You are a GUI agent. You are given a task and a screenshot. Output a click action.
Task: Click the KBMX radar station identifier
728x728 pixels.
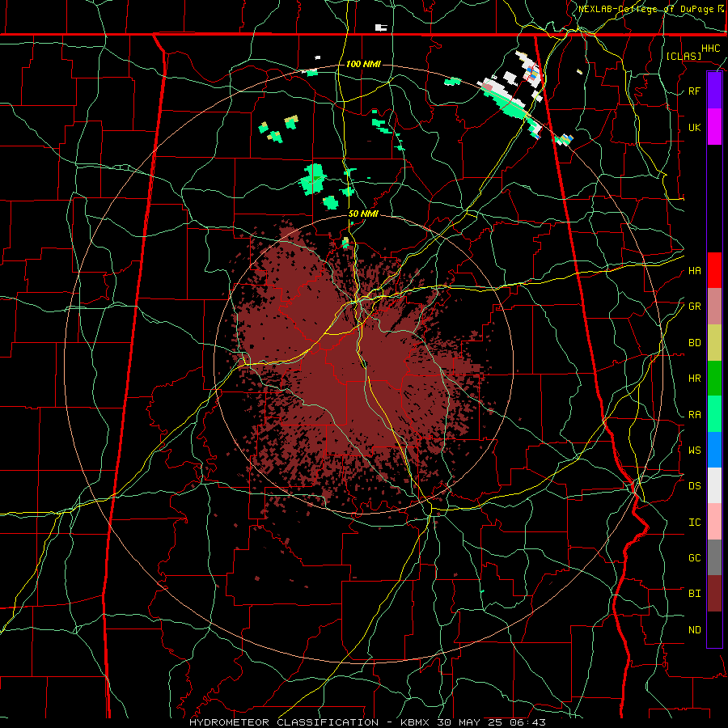415,722
